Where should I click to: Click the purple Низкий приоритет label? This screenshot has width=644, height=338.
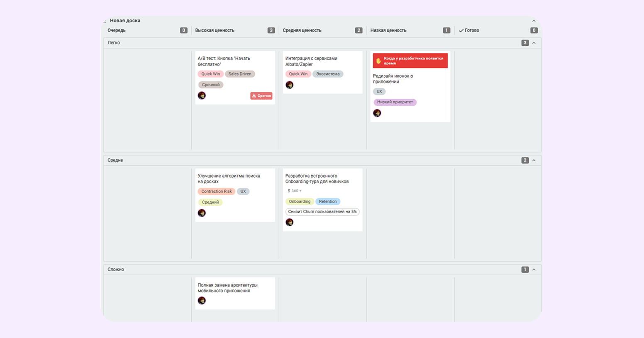coord(395,102)
